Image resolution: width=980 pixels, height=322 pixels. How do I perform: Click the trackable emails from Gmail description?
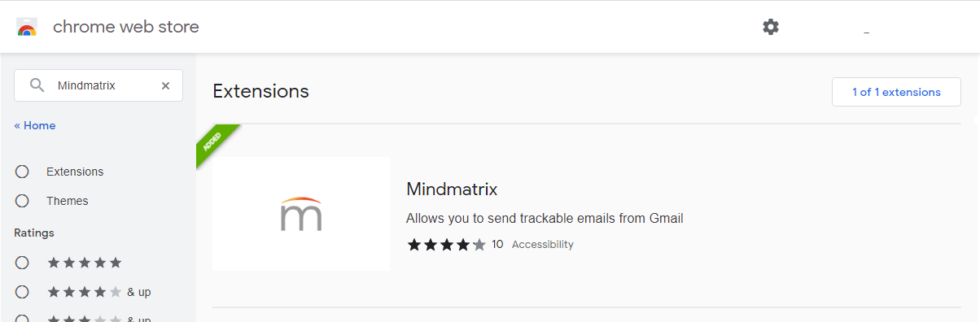[x=545, y=218]
